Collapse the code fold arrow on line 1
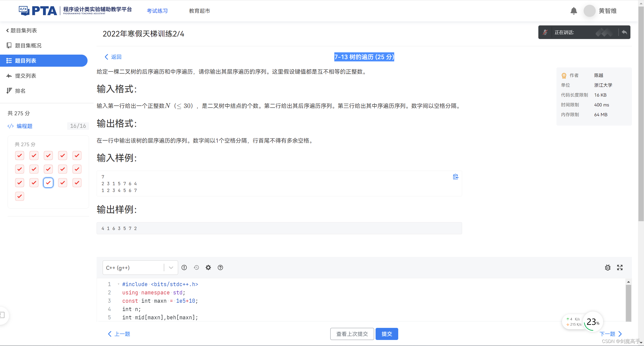Image resolution: width=644 pixels, height=346 pixels. coord(118,284)
